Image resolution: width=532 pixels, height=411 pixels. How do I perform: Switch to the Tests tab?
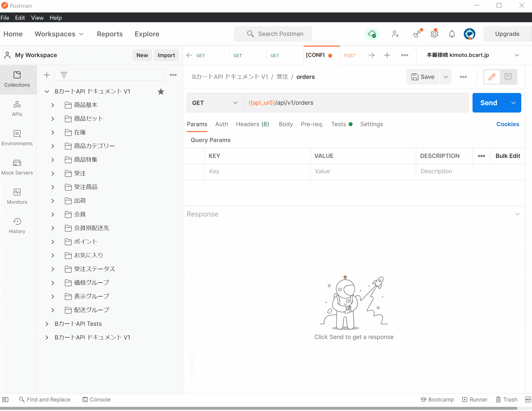click(x=342, y=124)
